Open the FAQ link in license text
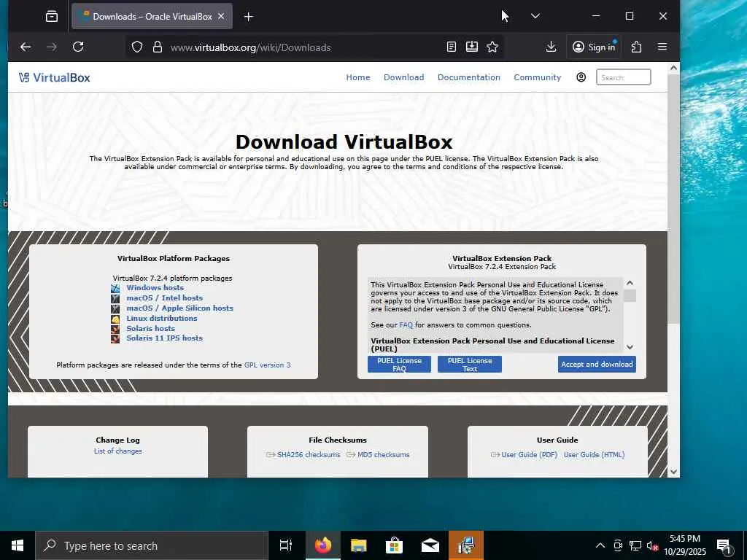Image resolution: width=747 pixels, height=560 pixels. (406, 324)
